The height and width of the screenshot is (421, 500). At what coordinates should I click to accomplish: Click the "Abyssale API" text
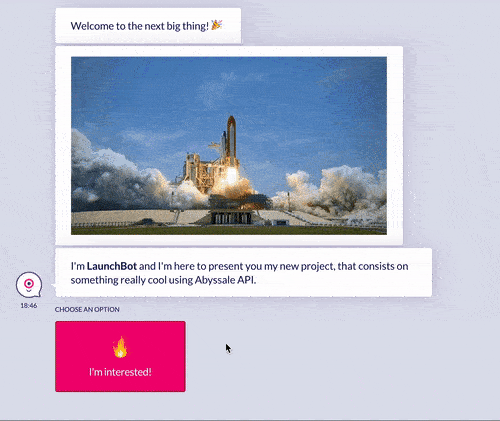(225, 280)
